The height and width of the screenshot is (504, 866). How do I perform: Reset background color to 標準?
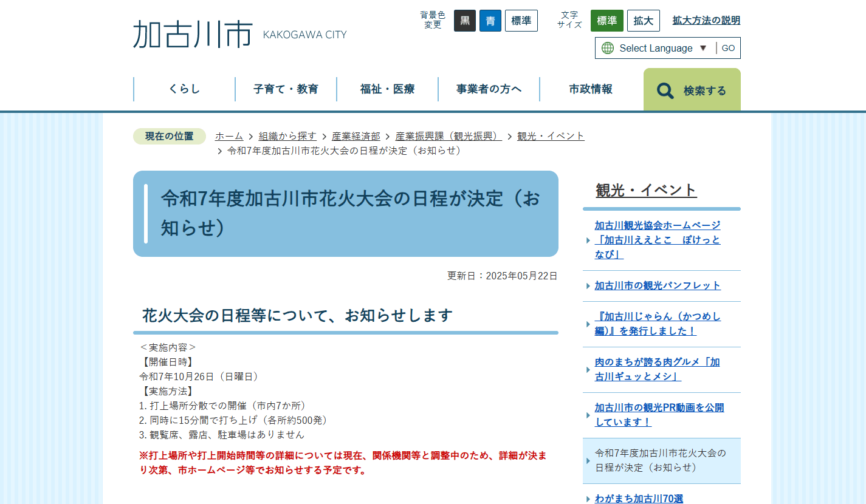(521, 21)
